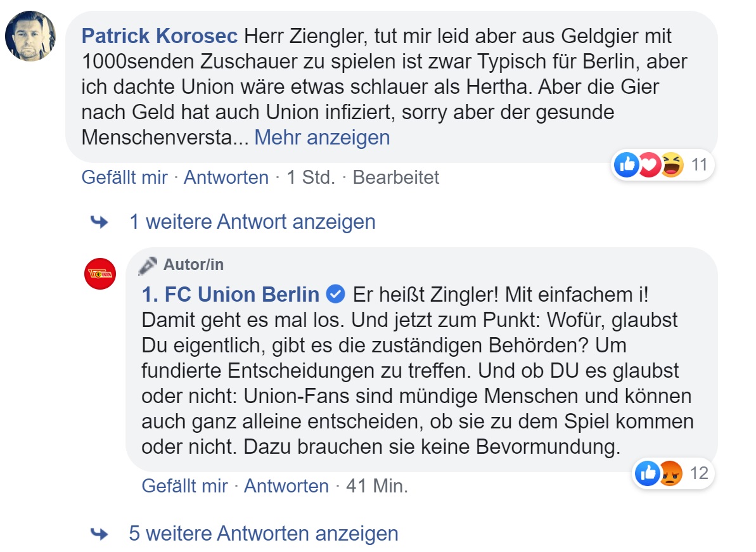The image size is (756, 552).
Task: Click the Autor/in microphone icon
Action: [x=148, y=265]
